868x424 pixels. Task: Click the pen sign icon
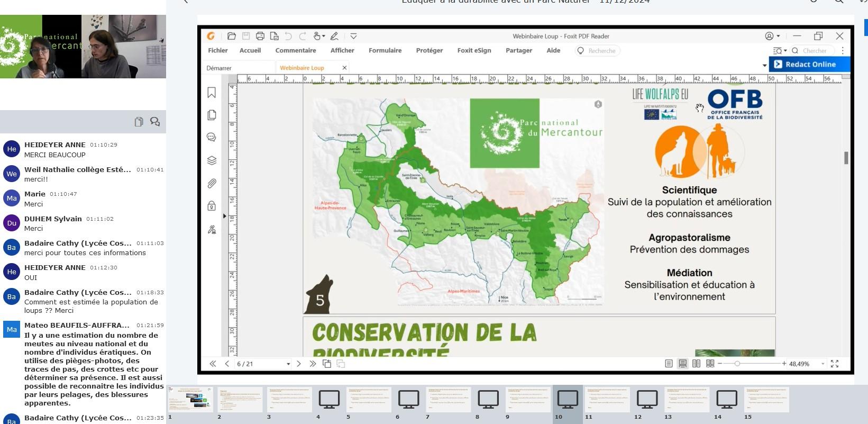334,36
